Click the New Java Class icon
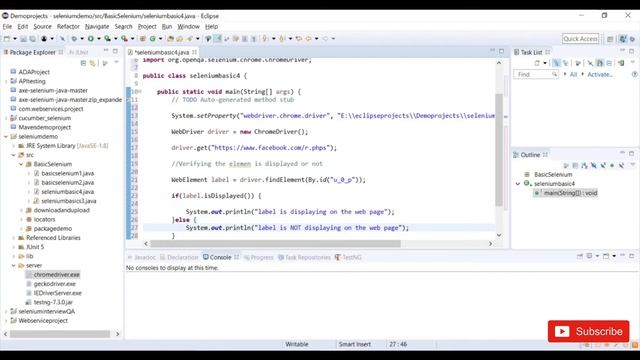640x360 pixels. pos(153,39)
